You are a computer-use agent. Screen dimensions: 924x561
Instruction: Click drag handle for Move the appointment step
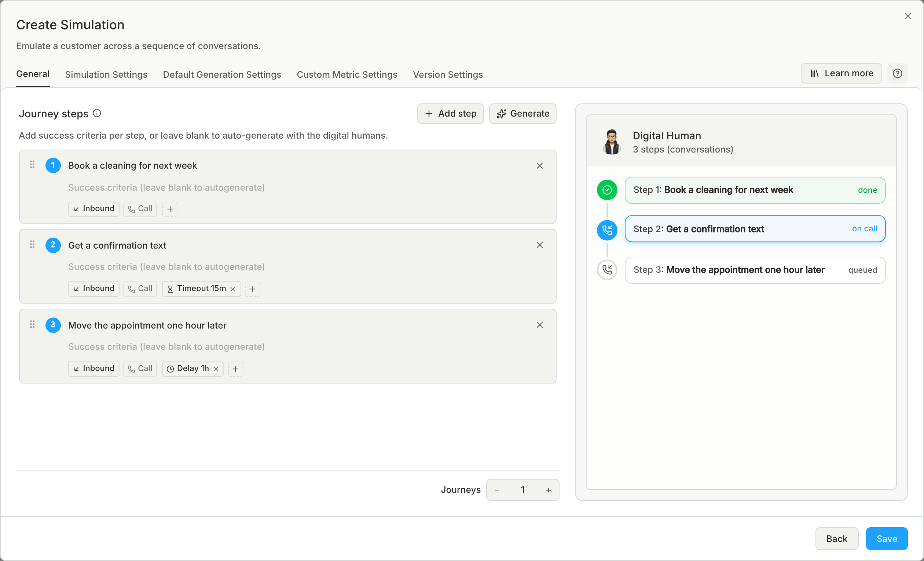[32, 324]
